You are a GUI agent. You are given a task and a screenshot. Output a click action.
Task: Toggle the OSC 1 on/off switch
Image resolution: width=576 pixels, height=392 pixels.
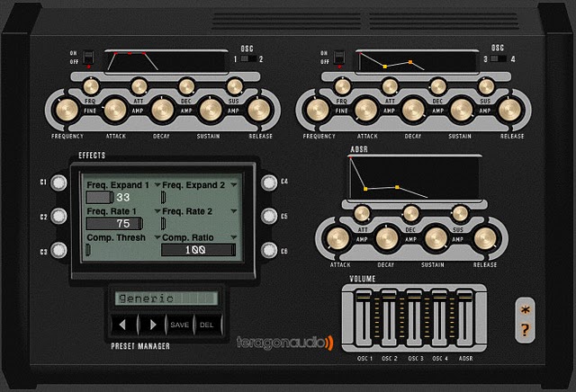click(x=88, y=58)
